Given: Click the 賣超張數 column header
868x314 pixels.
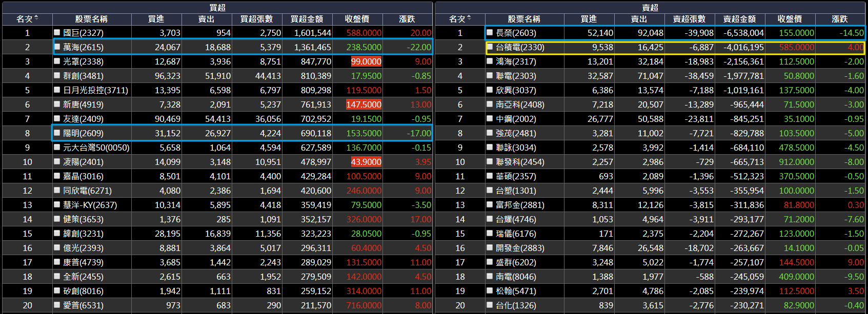Looking at the screenshot, I should pos(689,19).
